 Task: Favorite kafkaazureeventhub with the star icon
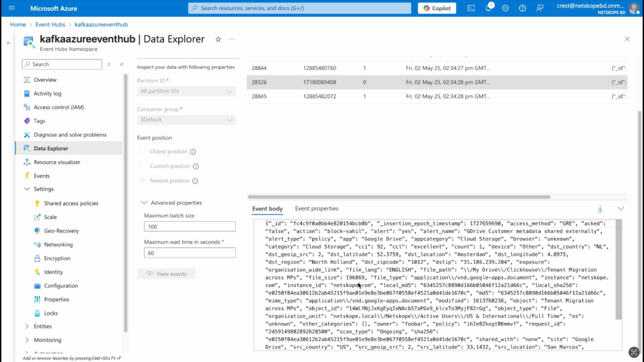pyautogui.click(x=218, y=39)
